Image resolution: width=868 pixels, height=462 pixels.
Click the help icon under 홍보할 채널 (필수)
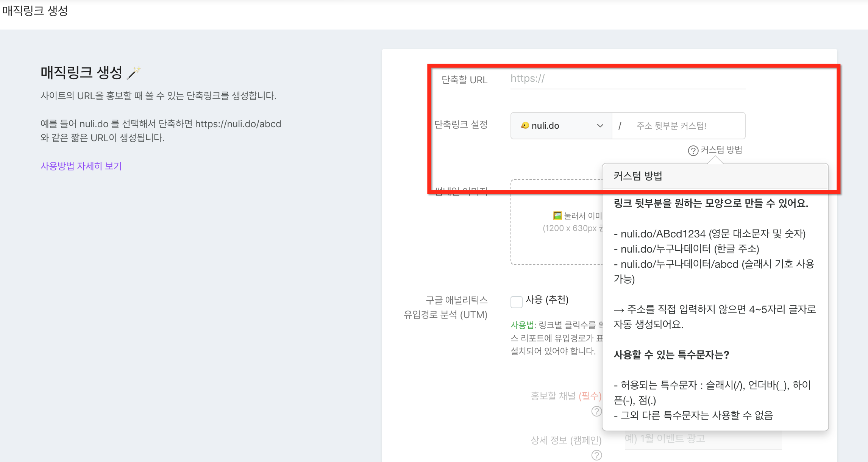pos(596,411)
